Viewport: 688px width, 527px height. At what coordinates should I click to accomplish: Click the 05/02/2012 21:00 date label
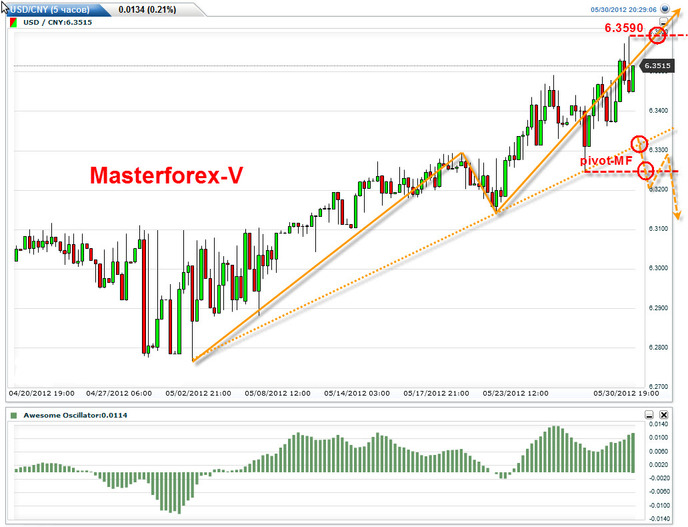pyautogui.click(x=198, y=394)
